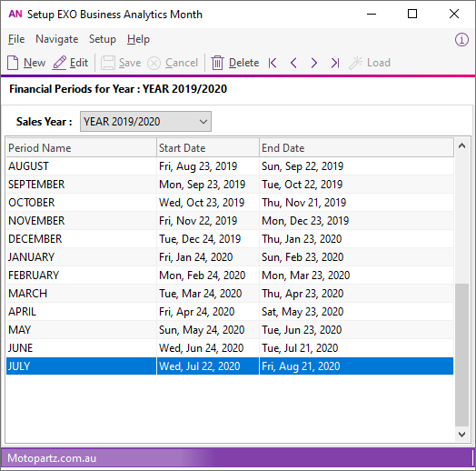Click the scrollbar down arrow
The width and height of the screenshot is (476, 471).
(461, 435)
